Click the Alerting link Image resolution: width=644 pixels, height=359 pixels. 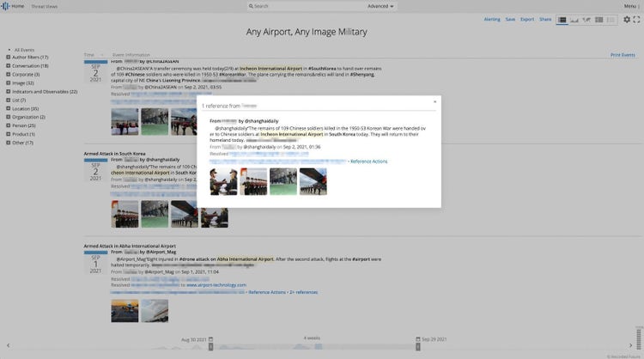[x=492, y=19]
